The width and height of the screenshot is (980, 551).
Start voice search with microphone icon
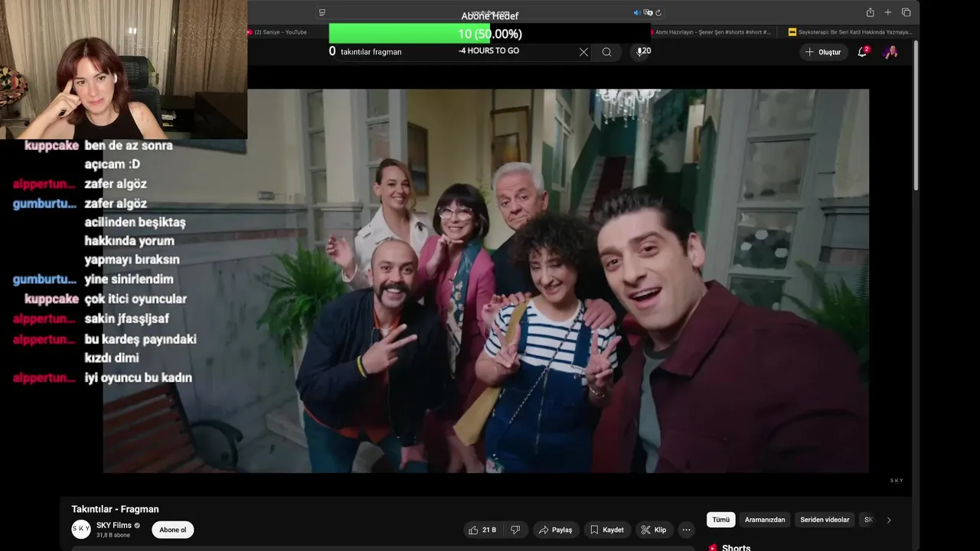coord(639,51)
